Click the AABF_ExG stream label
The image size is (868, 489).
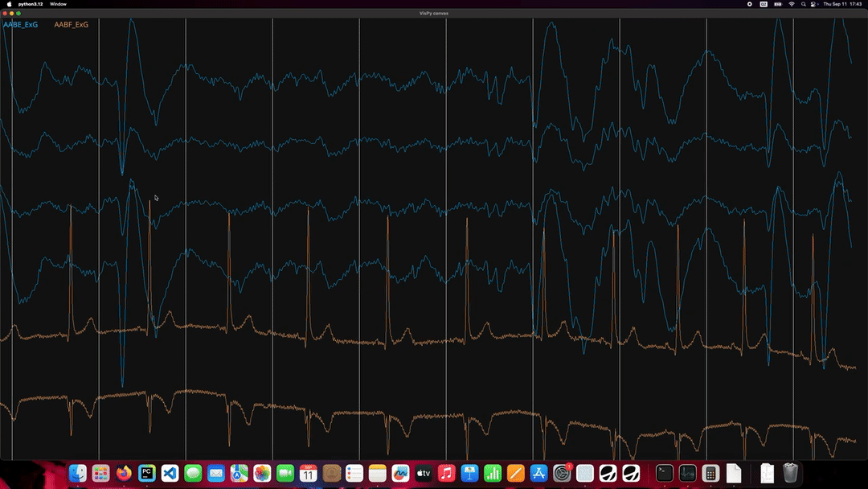[71, 24]
